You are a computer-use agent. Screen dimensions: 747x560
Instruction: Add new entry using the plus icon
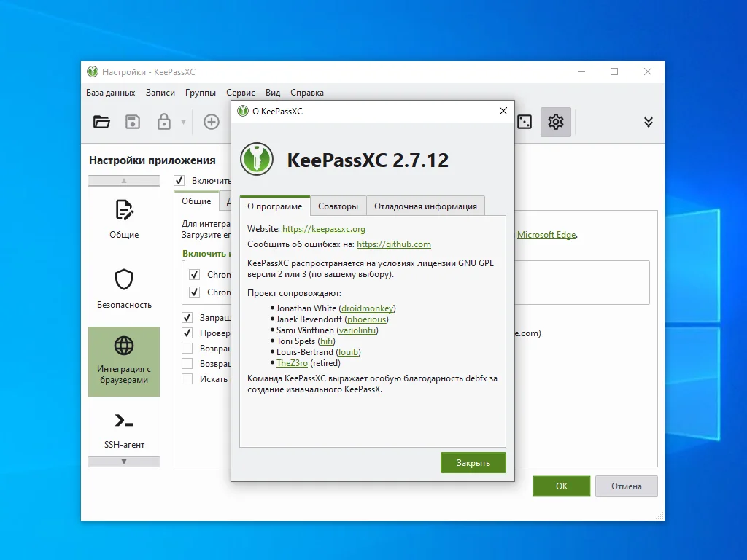211,122
